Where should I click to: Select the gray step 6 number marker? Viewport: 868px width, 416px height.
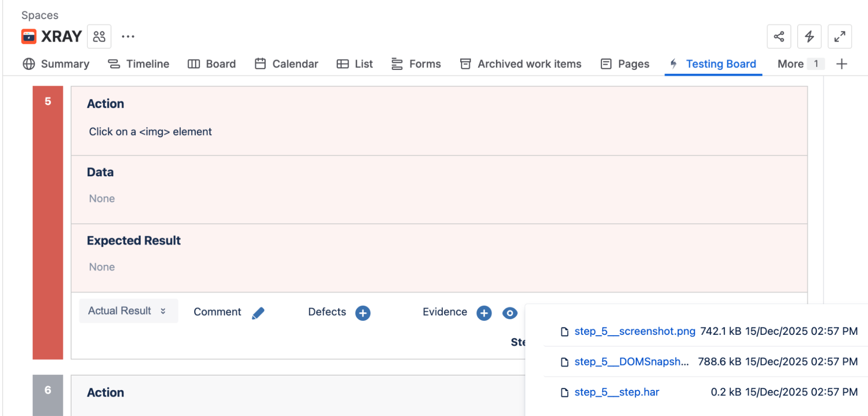(48, 391)
